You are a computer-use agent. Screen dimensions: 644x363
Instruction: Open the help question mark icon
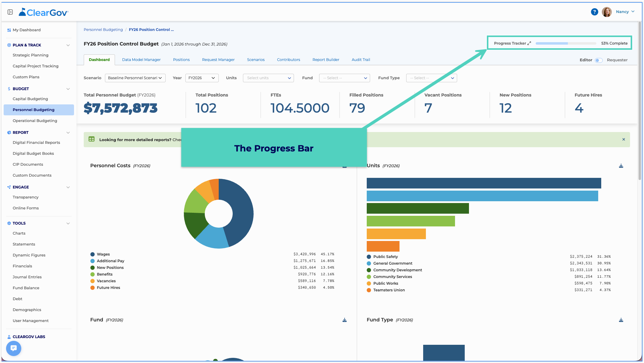[x=594, y=12]
